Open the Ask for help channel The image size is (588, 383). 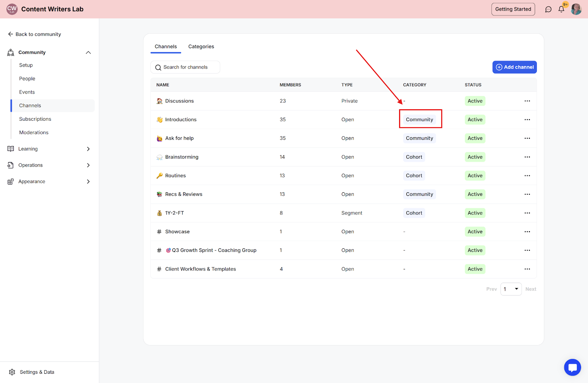pyautogui.click(x=179, y=138)
